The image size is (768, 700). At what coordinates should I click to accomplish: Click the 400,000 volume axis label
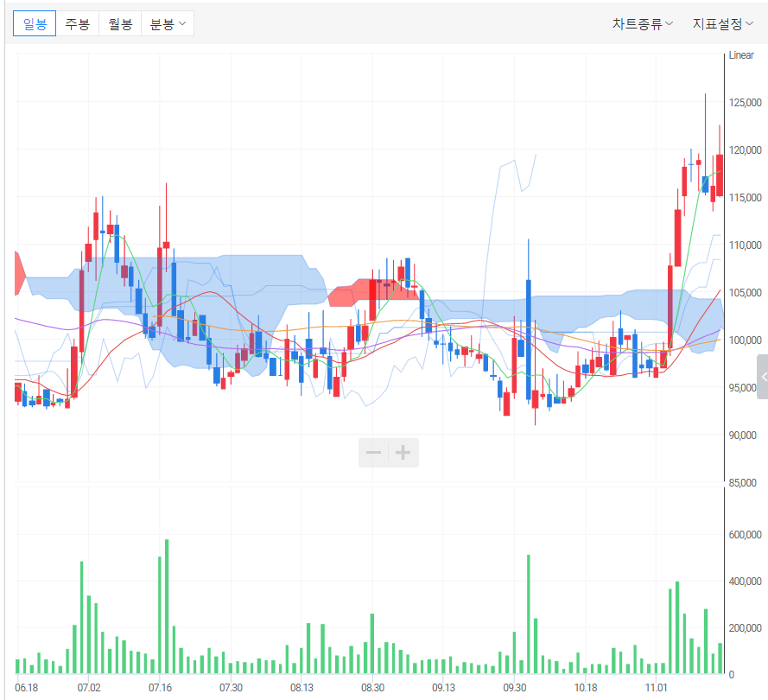745,581
